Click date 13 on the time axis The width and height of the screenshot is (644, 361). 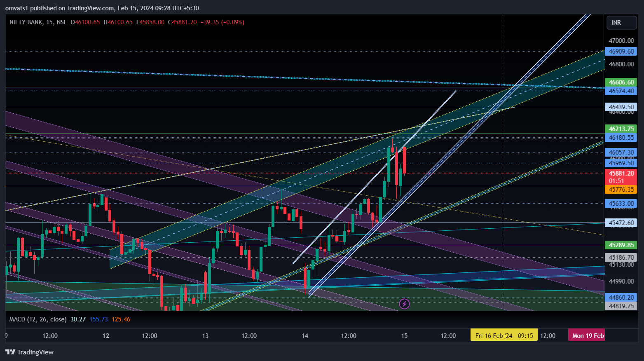pos(205,336)
